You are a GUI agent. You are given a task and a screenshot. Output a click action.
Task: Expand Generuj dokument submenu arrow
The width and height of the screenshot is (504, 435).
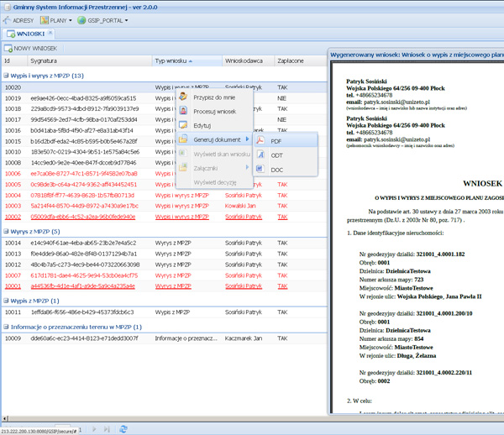(x=247, y=139)
